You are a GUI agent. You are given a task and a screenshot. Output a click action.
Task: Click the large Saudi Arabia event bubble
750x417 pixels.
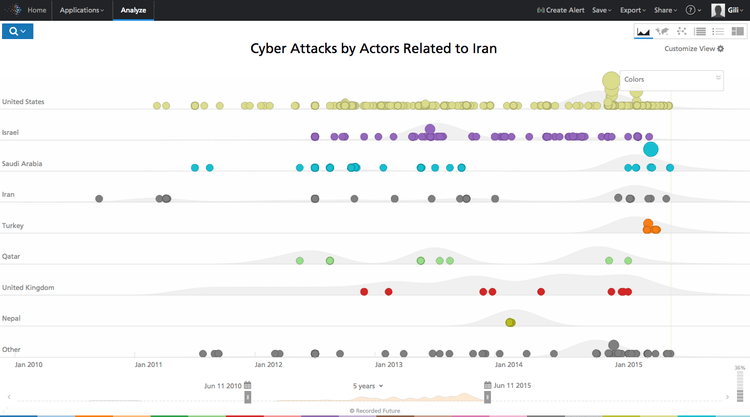pos(650,149)
